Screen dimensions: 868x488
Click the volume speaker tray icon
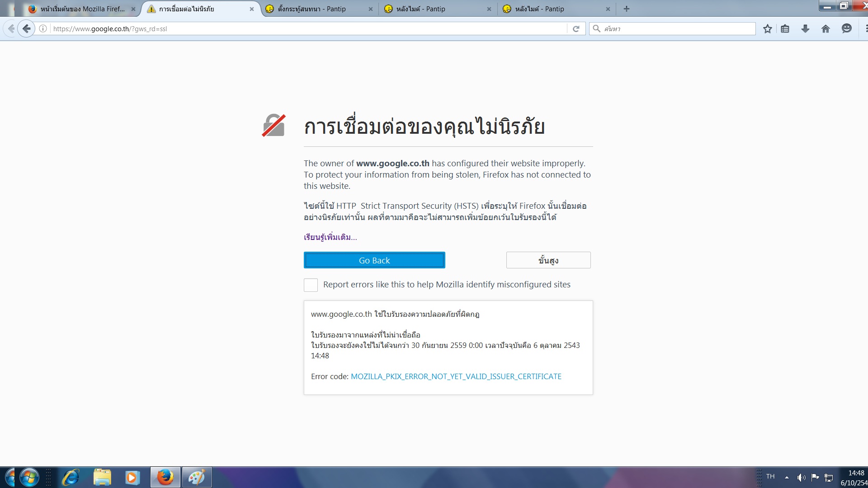tap(801, 478)
